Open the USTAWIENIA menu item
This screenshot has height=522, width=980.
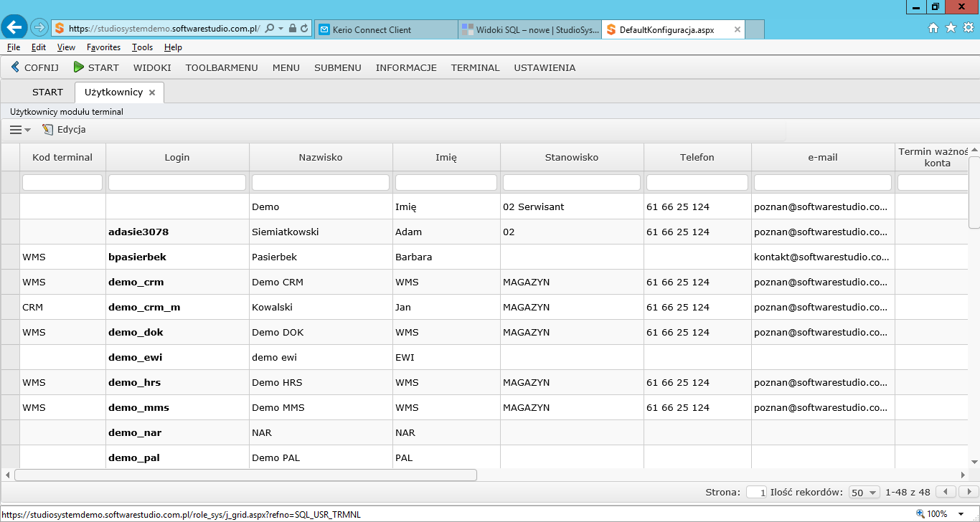pyautogui.click(x=545, y=67)
